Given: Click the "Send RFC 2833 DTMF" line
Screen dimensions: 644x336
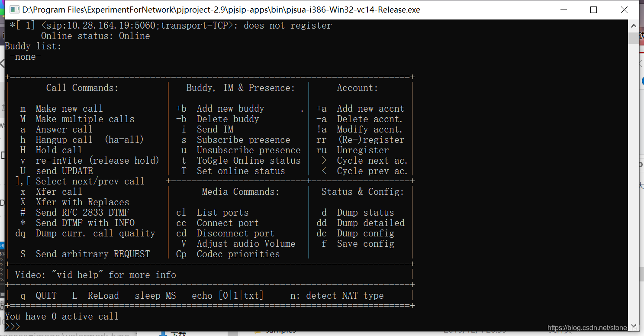Looking at the screenshot, I should tap(74, 213).
